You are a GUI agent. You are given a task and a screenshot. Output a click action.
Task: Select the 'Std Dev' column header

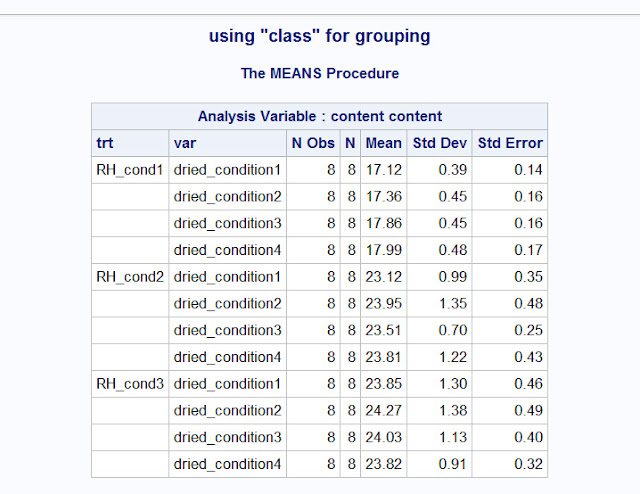(440, 143)
